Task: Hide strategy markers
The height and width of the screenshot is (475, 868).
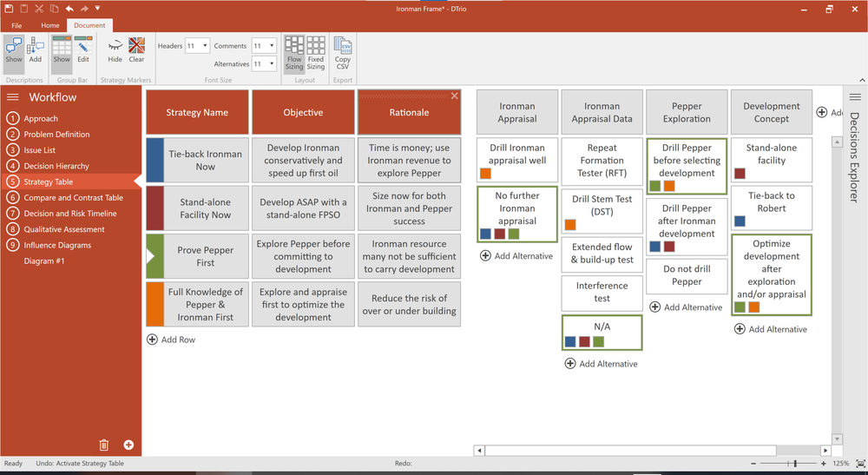Action: (115, 50)
